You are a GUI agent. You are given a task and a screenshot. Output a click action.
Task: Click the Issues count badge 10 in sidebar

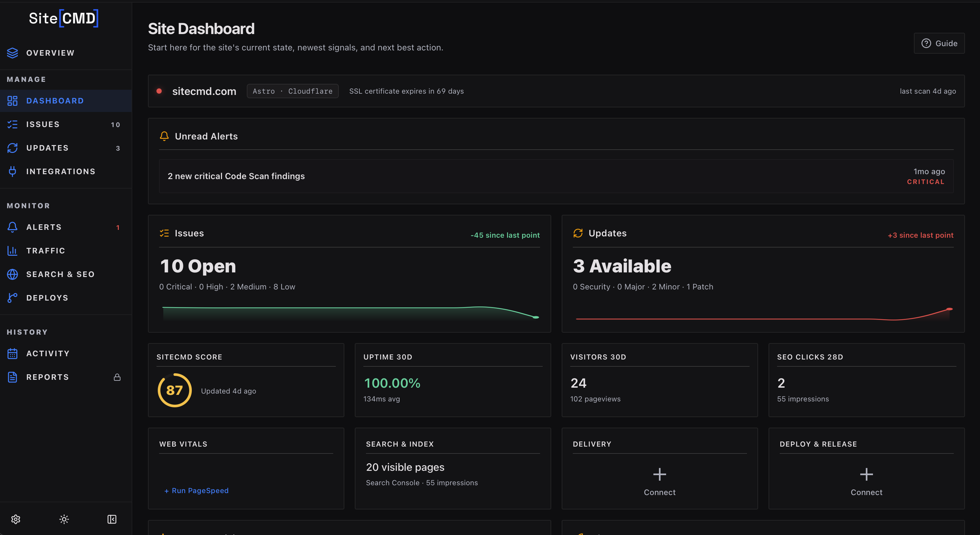pyautogui.click(x=116, y=125)
